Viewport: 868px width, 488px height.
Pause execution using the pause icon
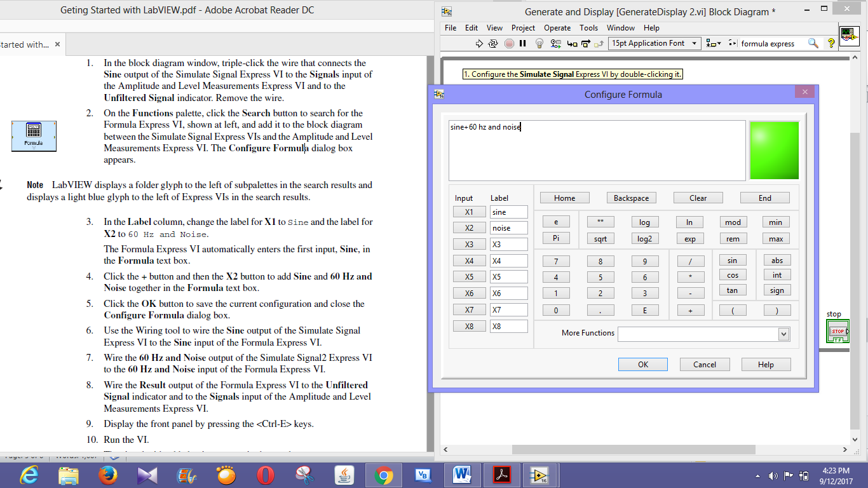click(522, 43)
